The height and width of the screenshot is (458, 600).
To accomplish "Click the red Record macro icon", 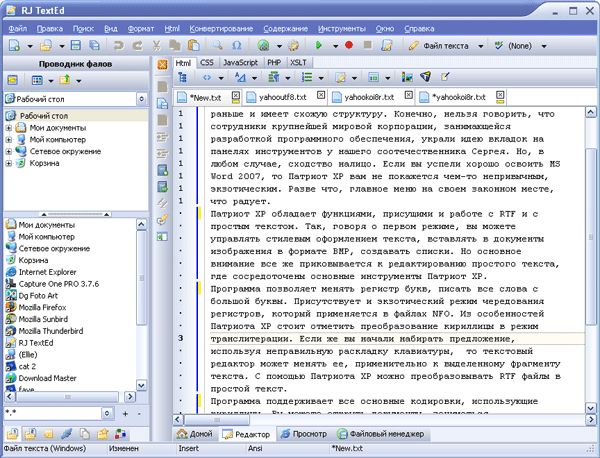I will coord(349,45).
